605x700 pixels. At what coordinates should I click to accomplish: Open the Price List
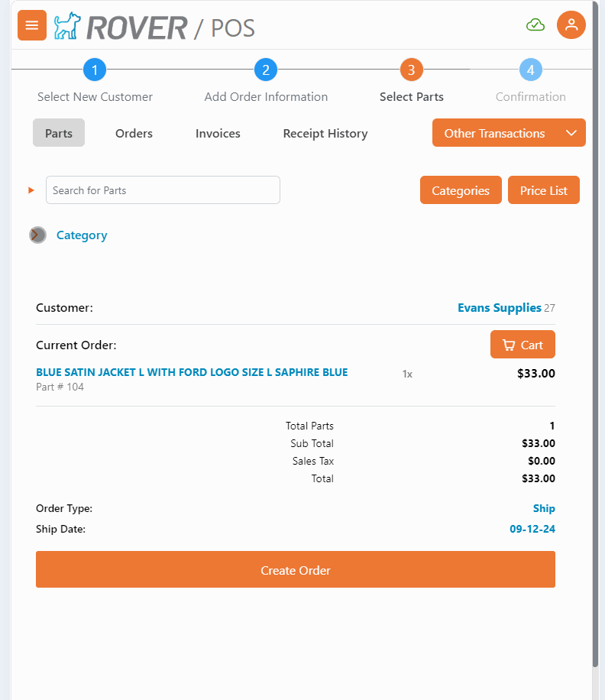544,190
